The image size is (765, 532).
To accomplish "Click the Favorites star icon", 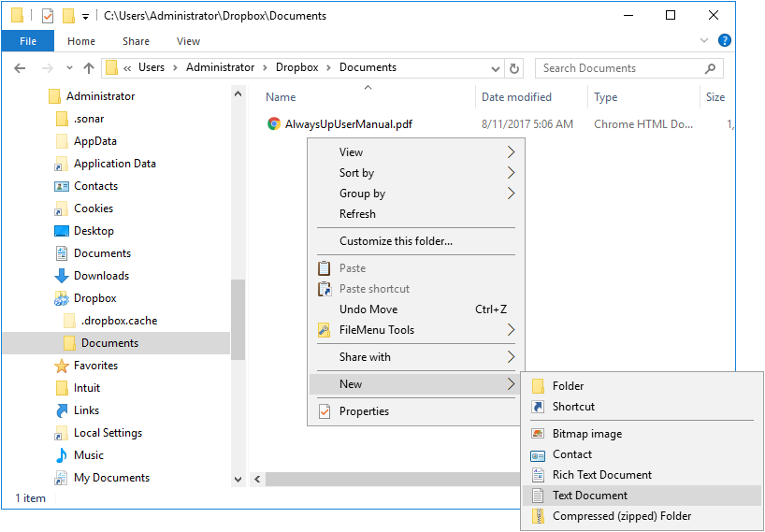I will click(x=62, y=366).
